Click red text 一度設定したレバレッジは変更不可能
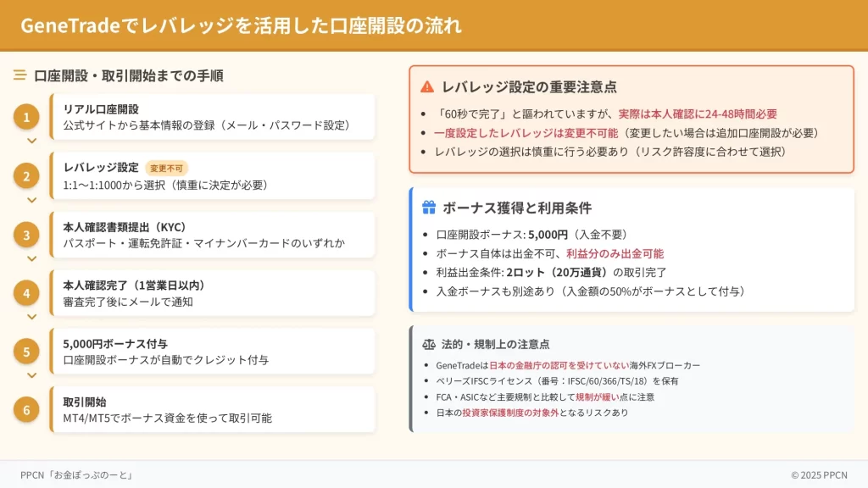868x488 pixels. point(526,133)
